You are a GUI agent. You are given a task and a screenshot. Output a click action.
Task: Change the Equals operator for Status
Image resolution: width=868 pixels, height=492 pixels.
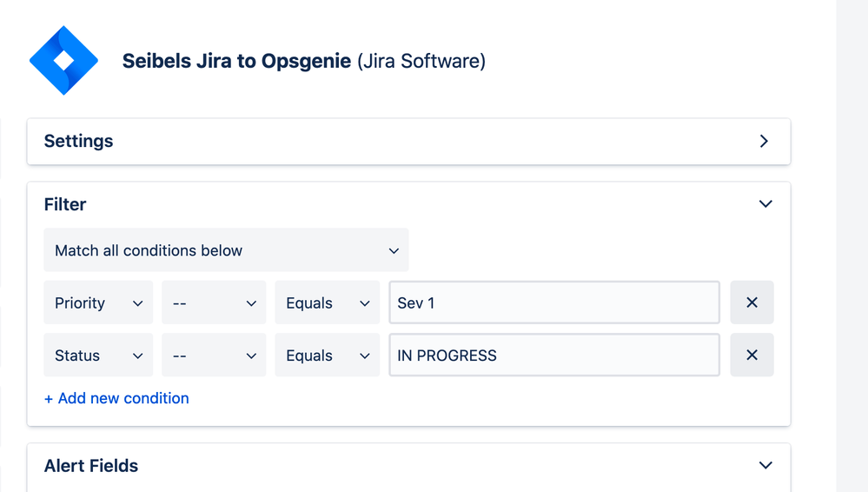[x=328, y=356]
